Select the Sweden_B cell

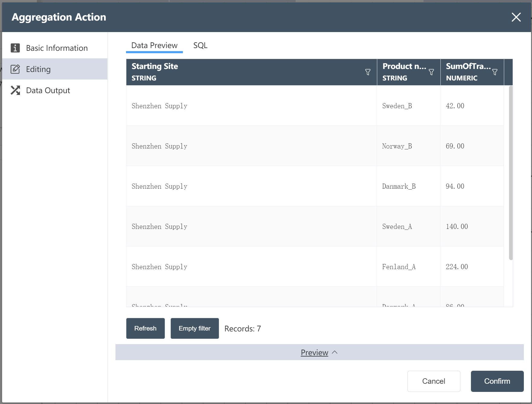[x=409, y=106]
